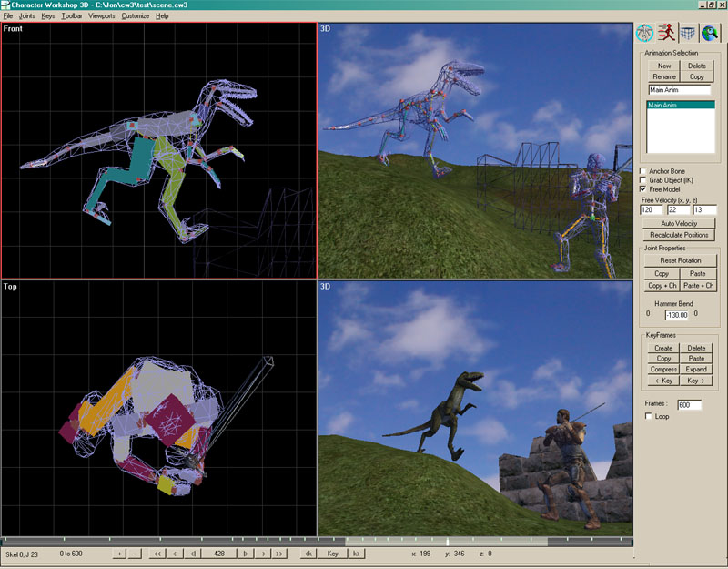Toggle the Grab Object (IK) checkbox
The height and width of the screenshot is (569, 728).
643,180
